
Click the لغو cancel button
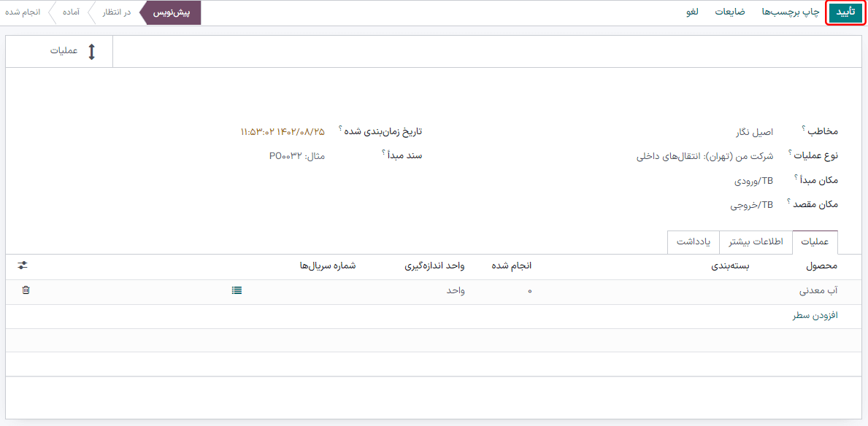click(x=692, y=12)
